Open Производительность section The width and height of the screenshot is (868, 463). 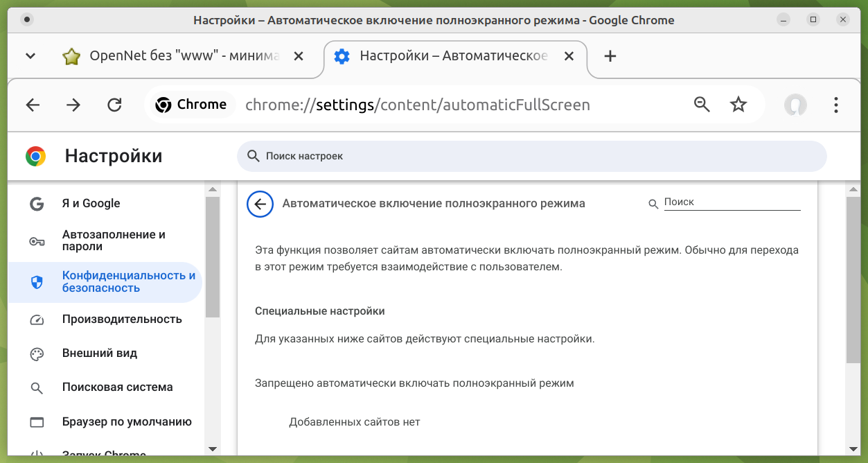[x=105, y=320]
